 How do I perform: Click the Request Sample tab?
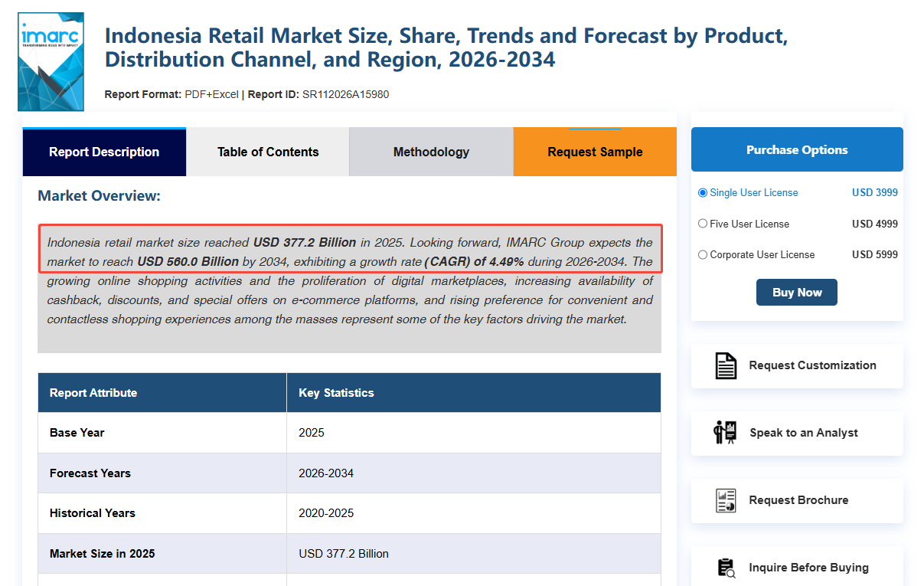[x=595, y=152]
